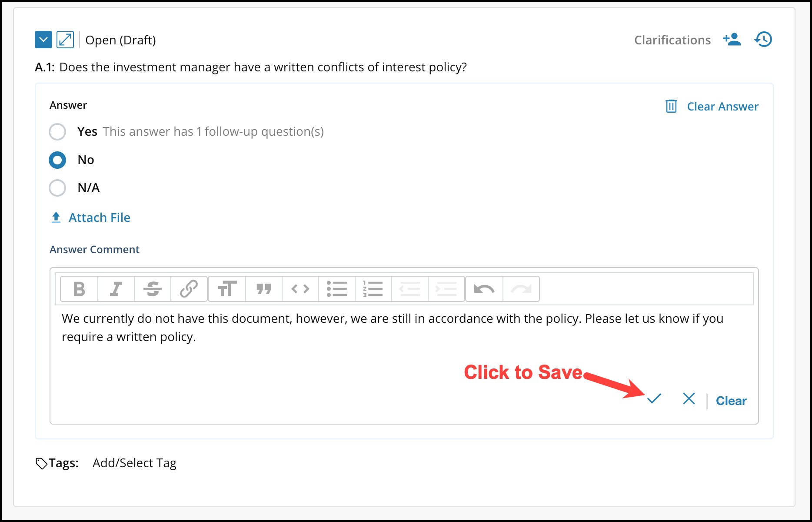
Task: Open the Clarifications section
Action: [x=672, y=40]
